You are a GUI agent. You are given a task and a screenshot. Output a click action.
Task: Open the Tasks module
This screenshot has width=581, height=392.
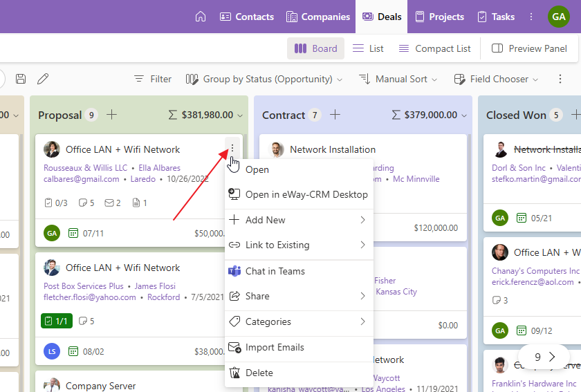496,17
